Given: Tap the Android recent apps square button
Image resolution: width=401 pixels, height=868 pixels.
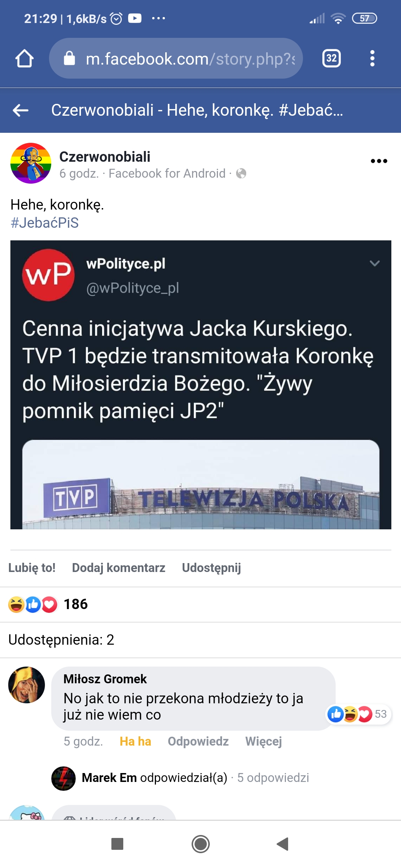Looking at the screenshot, I should 117,844.
